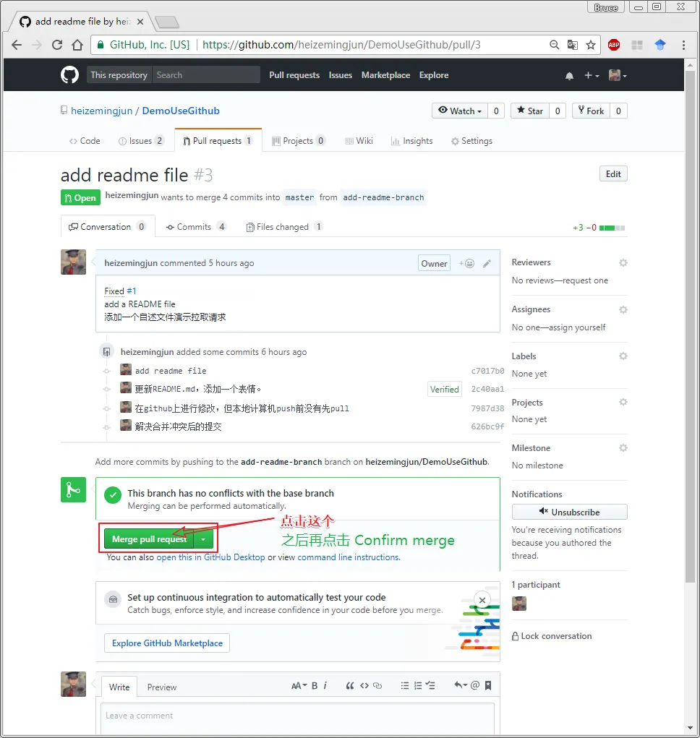700x738 pixels.
Task: Click inside the header Search field
Action: pyautogui.click(x=206, y=75)
